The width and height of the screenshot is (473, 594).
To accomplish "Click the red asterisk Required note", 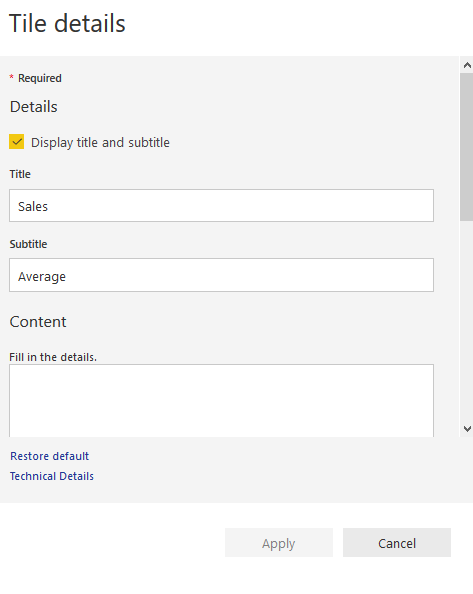I will click(36, 78).
